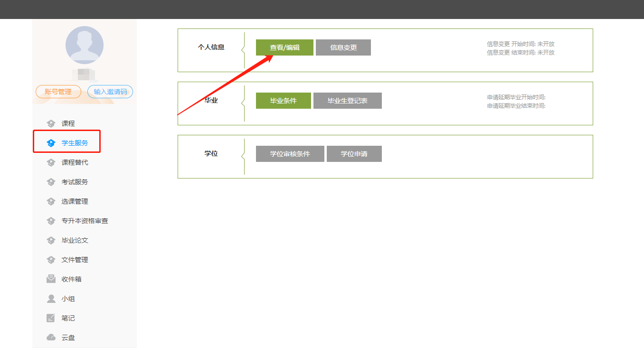
Task: Open 笔记 section
Action: (x=68, y=318)
